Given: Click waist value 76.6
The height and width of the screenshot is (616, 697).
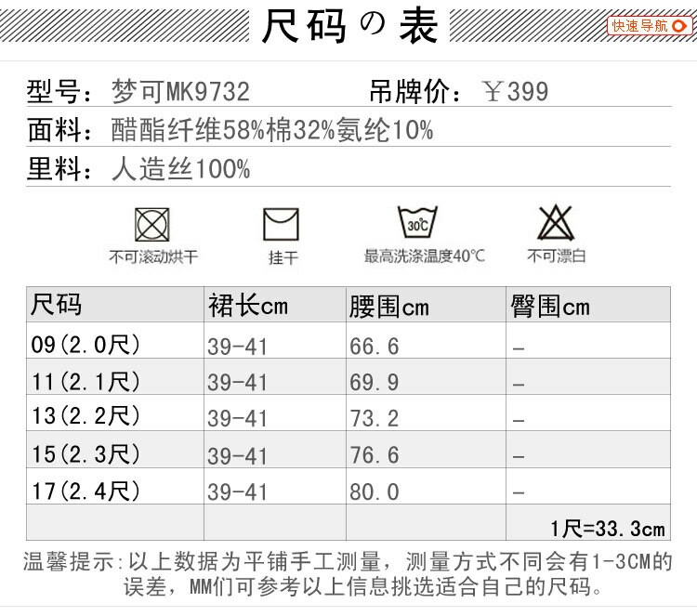Looking at the screenshot, I should click(374, 455).
